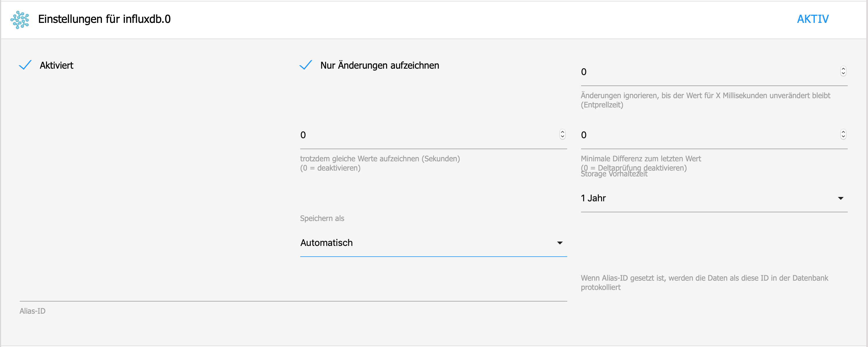The height and width of the screenshot is (347, 868).
Task: Click Minimale Differenz spinner arrows
Action: coord(843,134)
